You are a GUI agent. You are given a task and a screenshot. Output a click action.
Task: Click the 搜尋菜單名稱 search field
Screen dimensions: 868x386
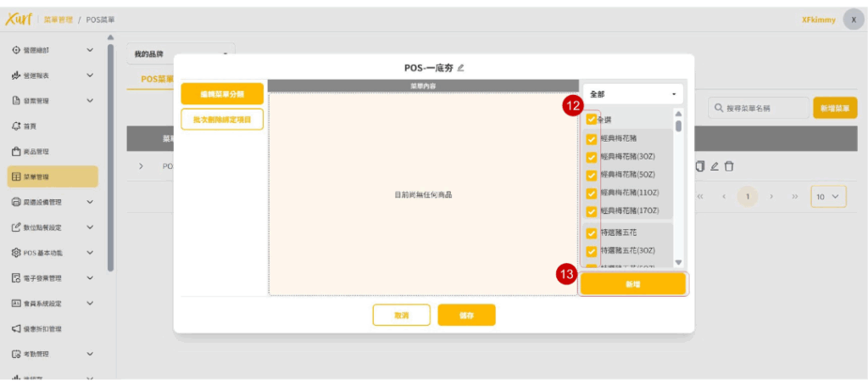(757, 107)
